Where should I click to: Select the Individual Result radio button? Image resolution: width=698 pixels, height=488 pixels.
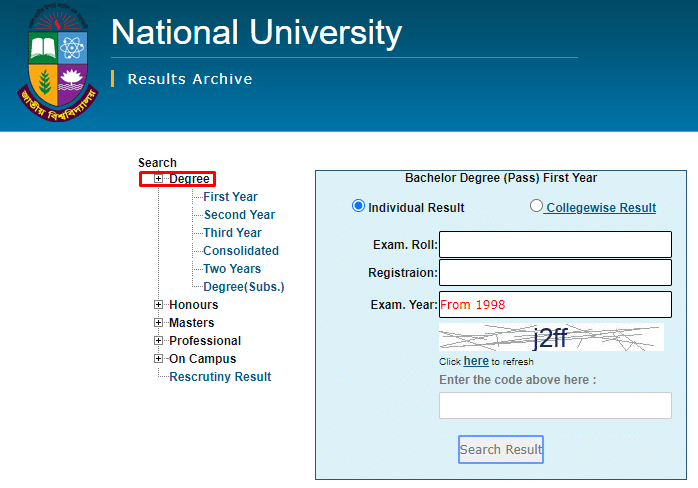click(358, 206)
